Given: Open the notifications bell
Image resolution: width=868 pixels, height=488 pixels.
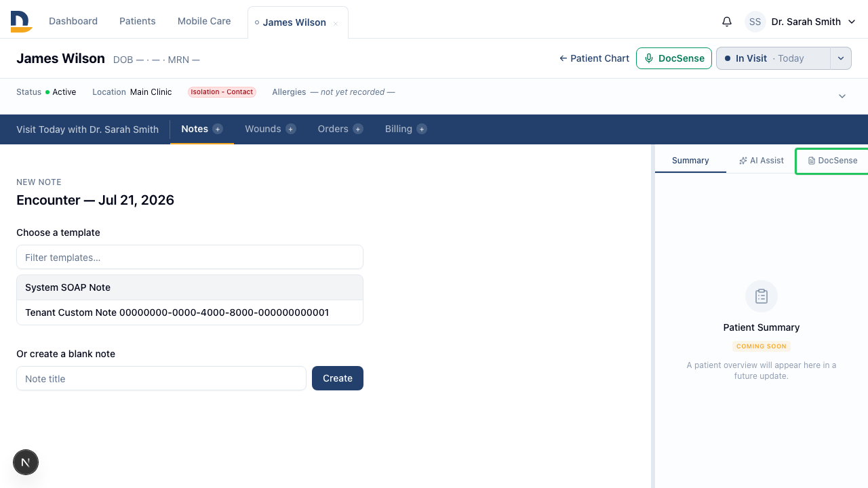Looking at the screenshot, I should (x=727, y=22).
